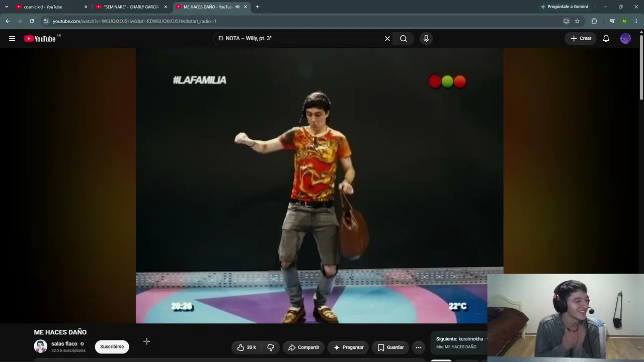The width and height of the screenshot is (644, 362).
Task: Click the Siguiente: kuraimokha next-up text
Action: click(461, 339)
